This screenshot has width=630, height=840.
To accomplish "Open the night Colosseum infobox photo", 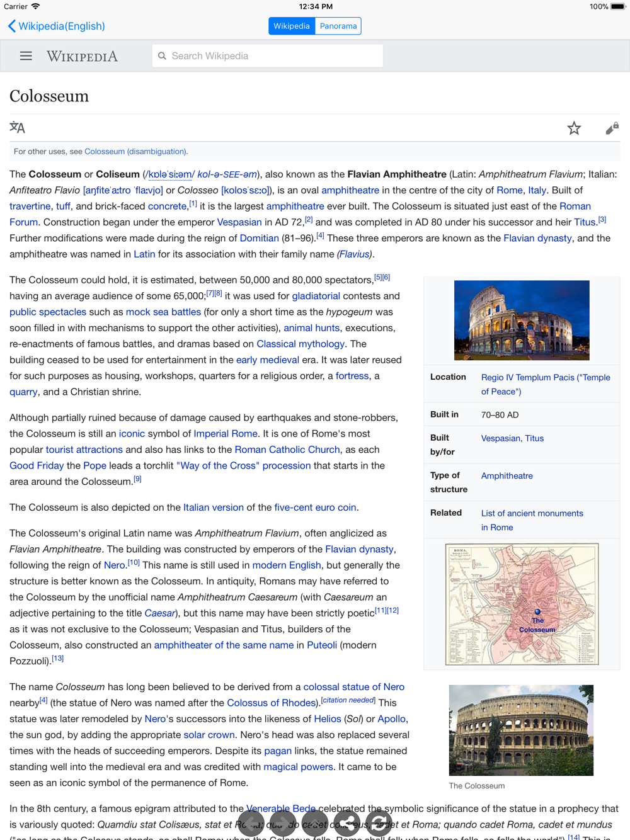I will (x=522, y=321).
